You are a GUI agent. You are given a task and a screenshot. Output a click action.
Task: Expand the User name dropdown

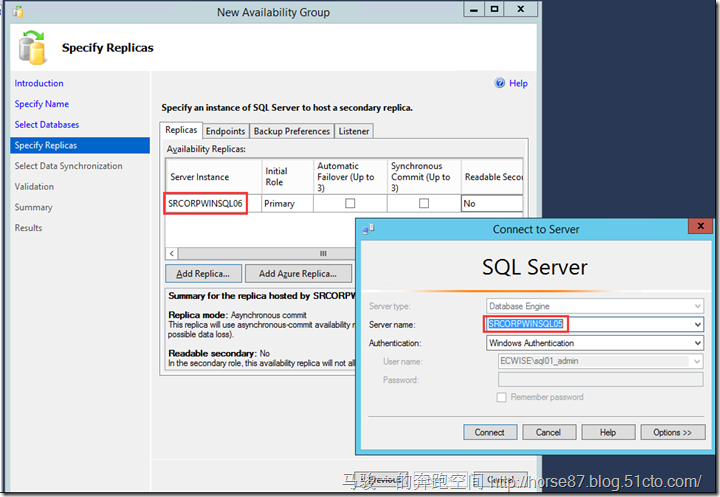pyautogui.click(x=697, y=361)
